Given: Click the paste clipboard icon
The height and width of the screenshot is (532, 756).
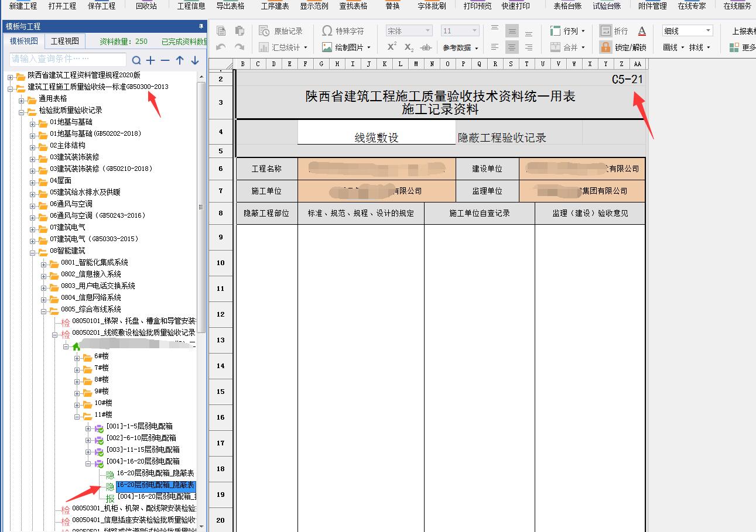Looking at the screenshot, I should coord(240,31).
